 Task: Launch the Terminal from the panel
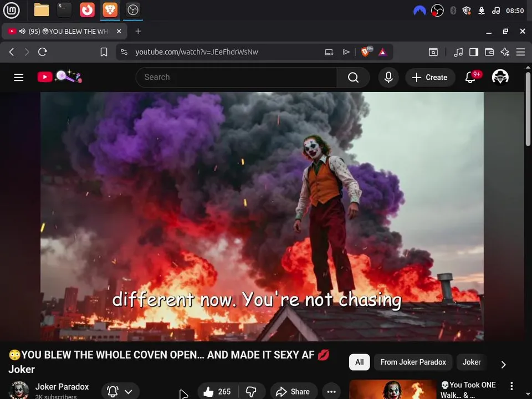64,10
